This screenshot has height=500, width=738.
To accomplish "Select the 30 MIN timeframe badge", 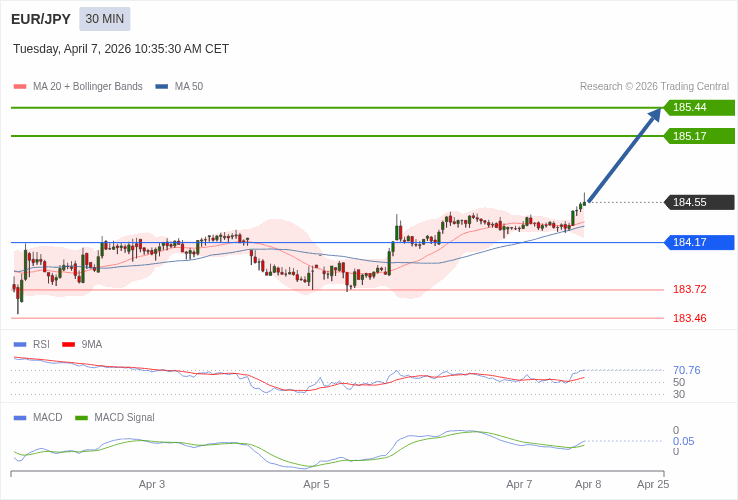I will [105, 19].
